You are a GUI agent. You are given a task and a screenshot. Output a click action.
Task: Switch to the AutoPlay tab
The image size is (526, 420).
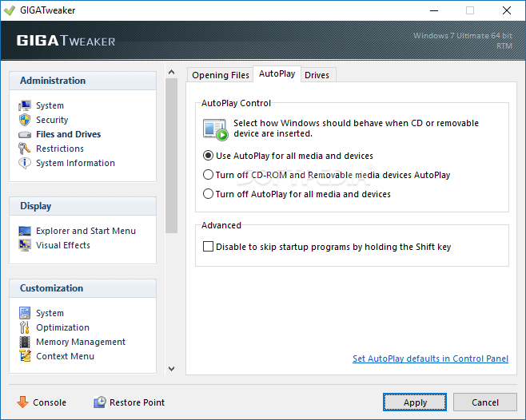[x=277, y=73]
